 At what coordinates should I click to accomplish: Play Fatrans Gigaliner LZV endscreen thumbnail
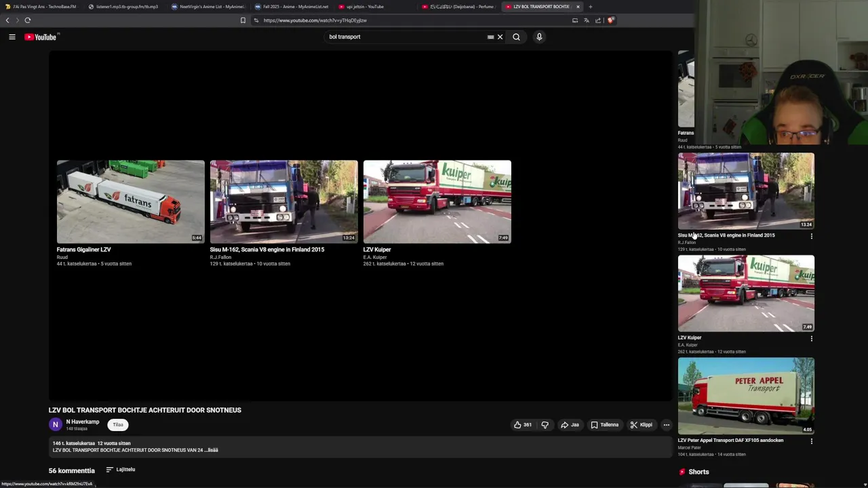[130, 202]
